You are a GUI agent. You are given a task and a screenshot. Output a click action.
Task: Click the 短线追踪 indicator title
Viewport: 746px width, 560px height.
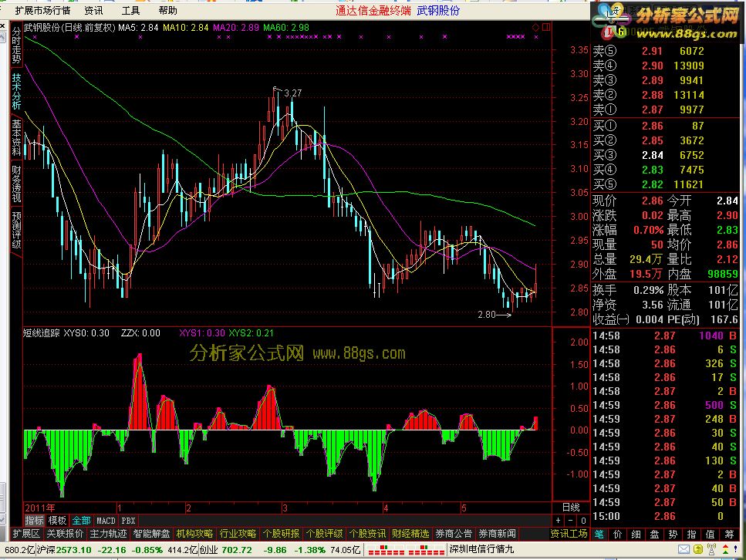[x=42, y=333]
